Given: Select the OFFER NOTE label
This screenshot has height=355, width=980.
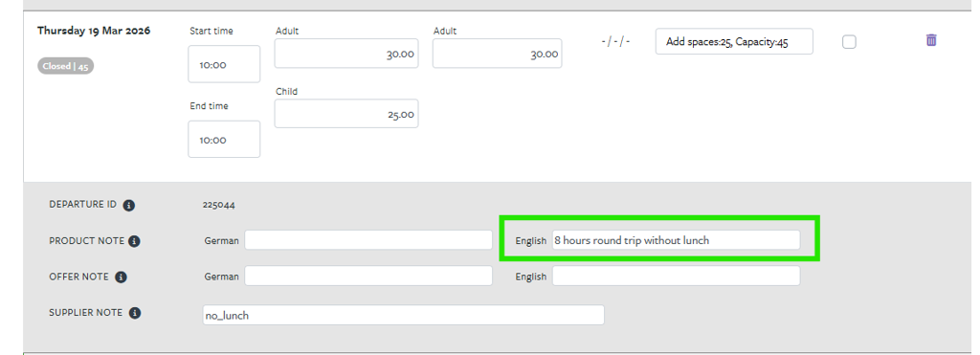Looking at the screenshot, I should 78,277.
